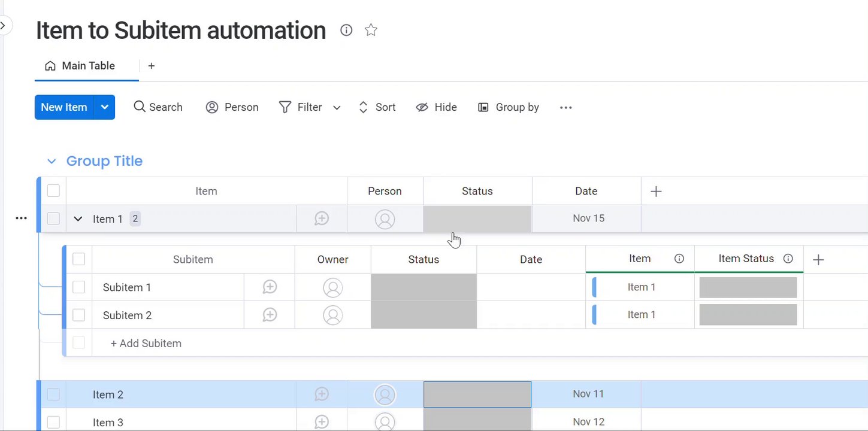Screen dimensions: 868x431
Task: Open Item 1 row menu ellipsis
Action: (21, 218)
